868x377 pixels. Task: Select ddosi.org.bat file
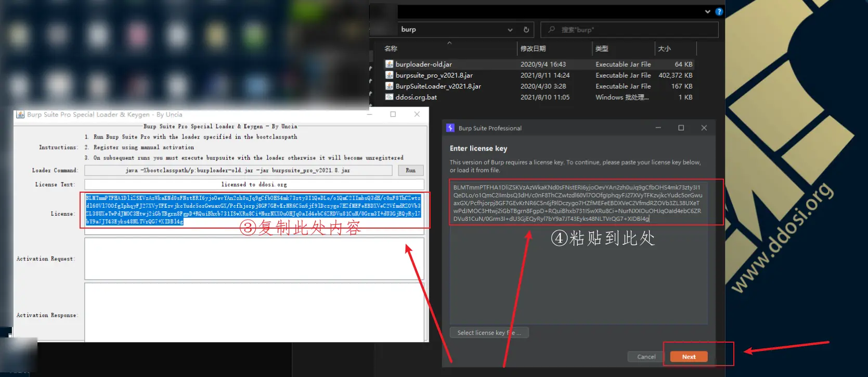tap(416, 97)
